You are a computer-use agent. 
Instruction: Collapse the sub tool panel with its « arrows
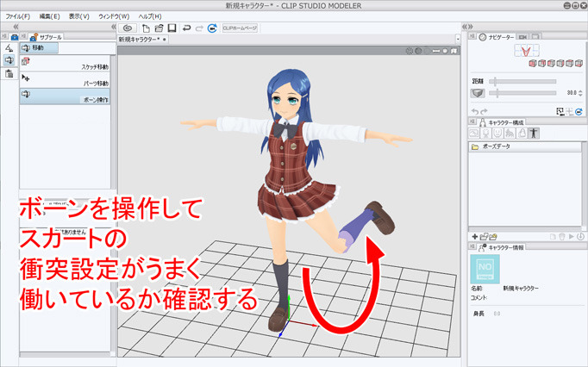pos(114,27)
